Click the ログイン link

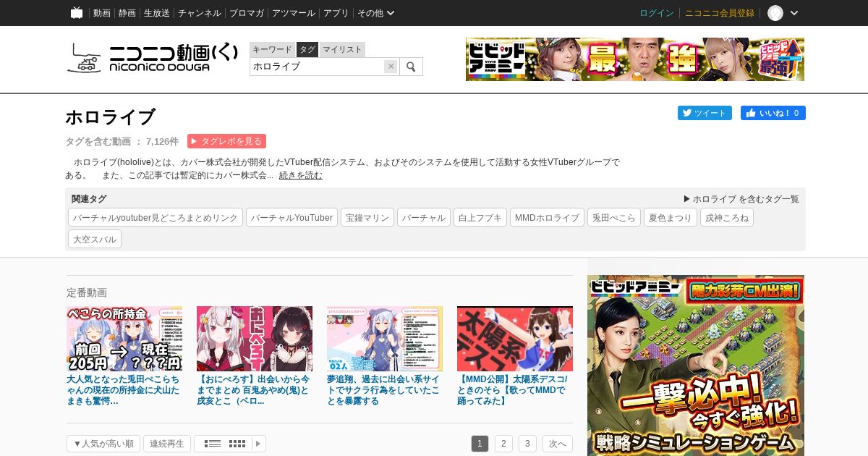click(657, 13)
